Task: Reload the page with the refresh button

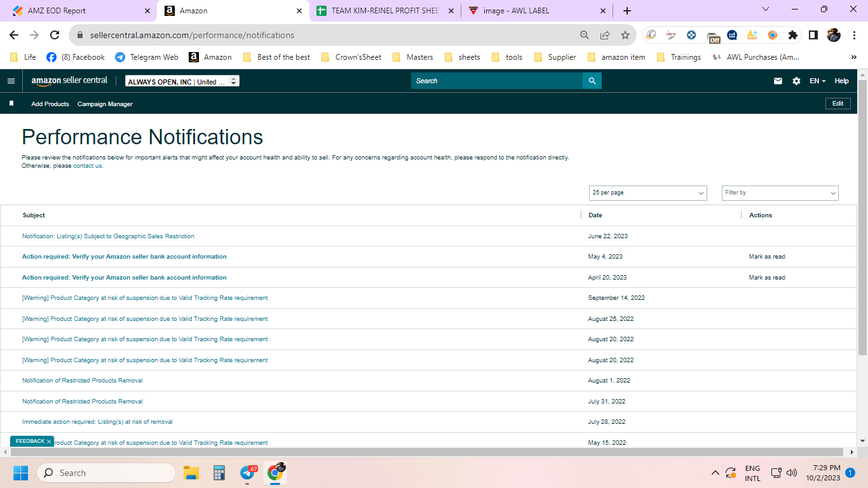Action: pyautogui.click(x=55, y=35)
